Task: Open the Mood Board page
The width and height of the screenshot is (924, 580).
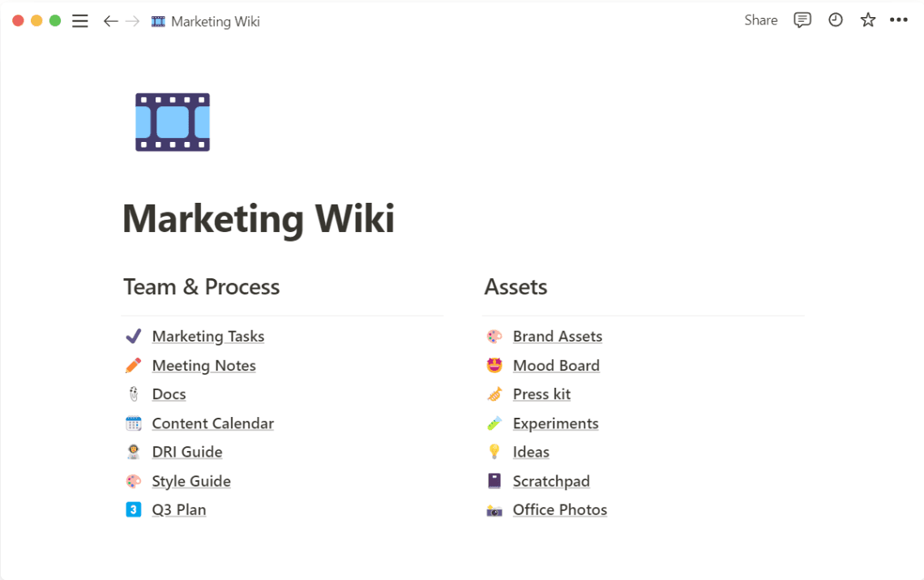Action: pyautogui.click(x=556, y=365)
